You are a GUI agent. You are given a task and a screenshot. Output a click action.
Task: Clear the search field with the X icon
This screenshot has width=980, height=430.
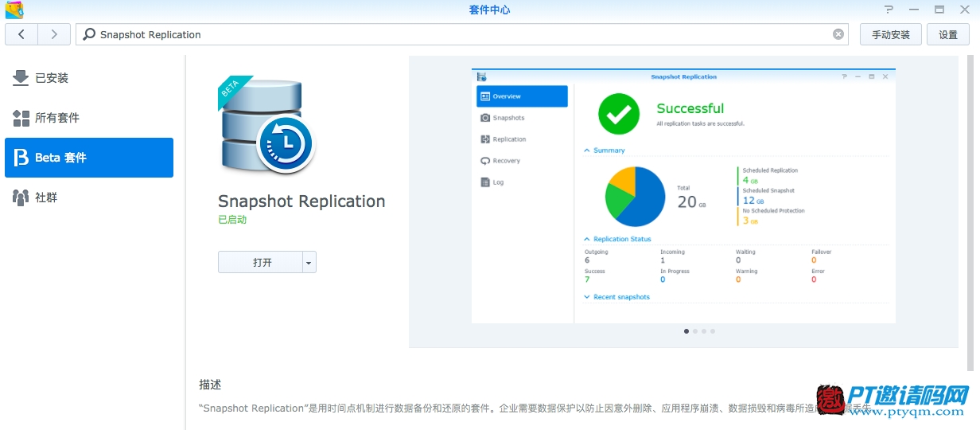pyautogui.click(x=838, y=34)
